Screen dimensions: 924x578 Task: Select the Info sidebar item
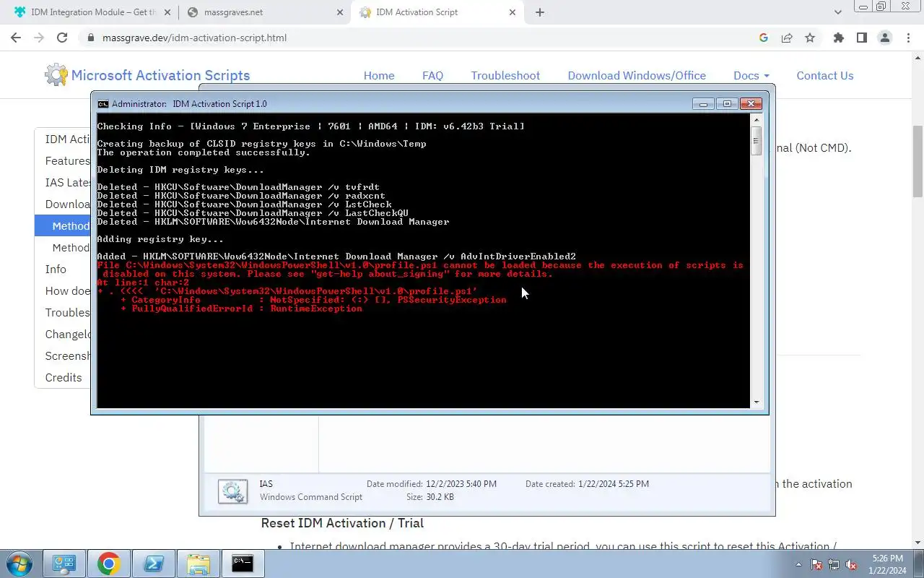tap(56, 269)
